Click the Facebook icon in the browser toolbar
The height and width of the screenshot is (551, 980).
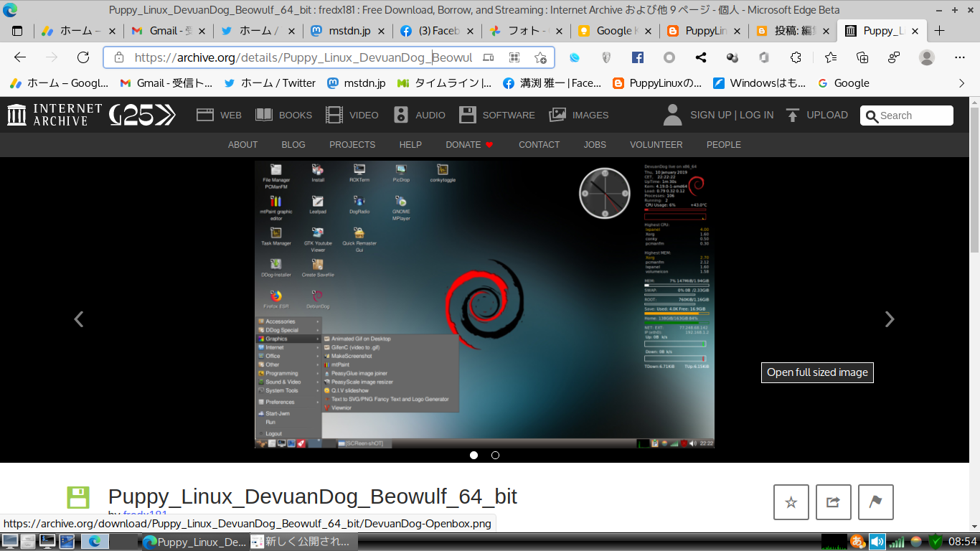[x=636, y=57]
